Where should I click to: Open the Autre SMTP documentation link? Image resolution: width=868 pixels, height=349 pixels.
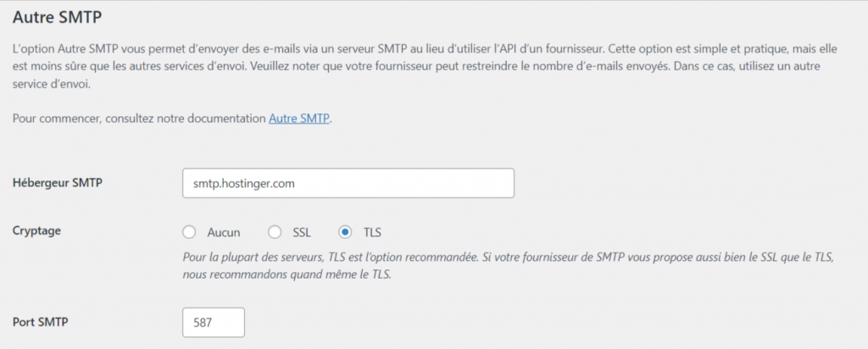pyautogui.click(x=299, y=119)
